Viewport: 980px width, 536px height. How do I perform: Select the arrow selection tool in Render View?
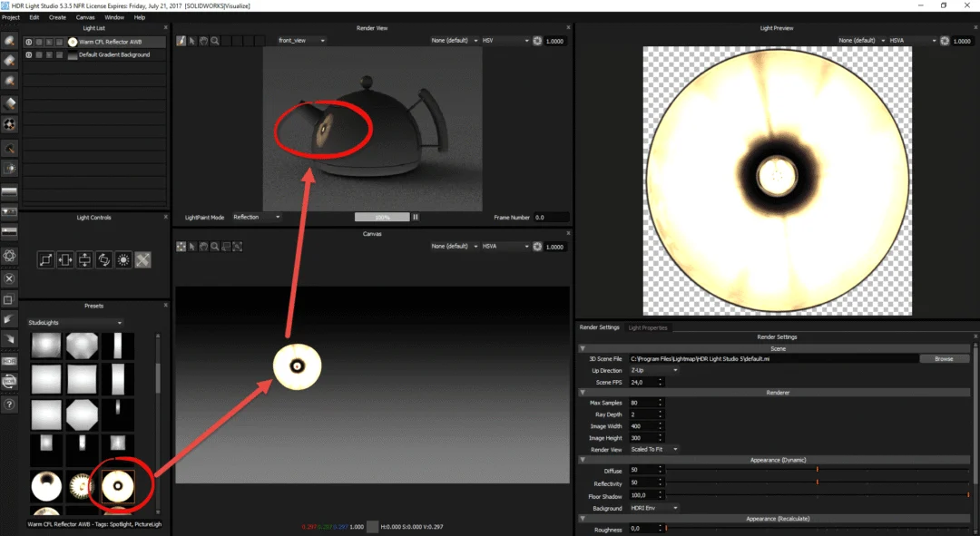pyautogui.click(x=192, y=41)
